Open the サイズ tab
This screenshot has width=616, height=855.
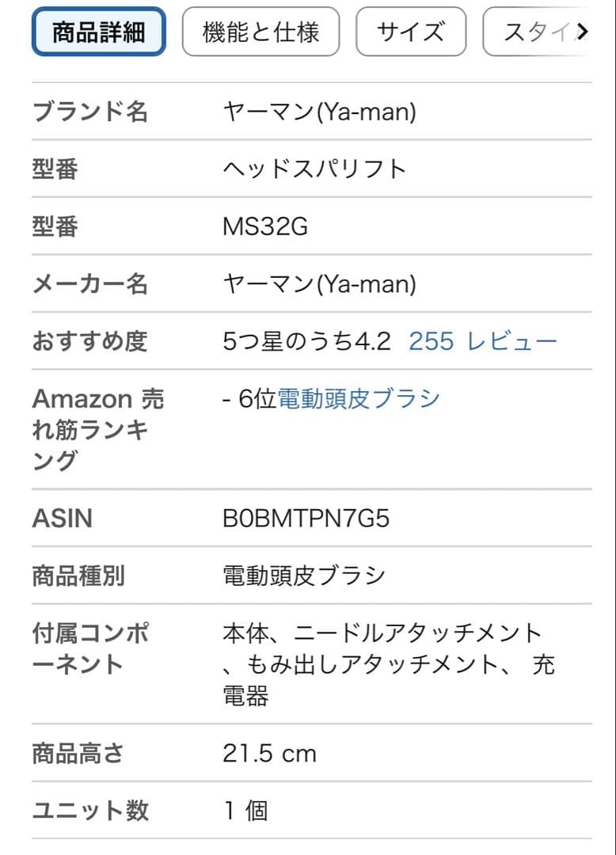(411, 32)
